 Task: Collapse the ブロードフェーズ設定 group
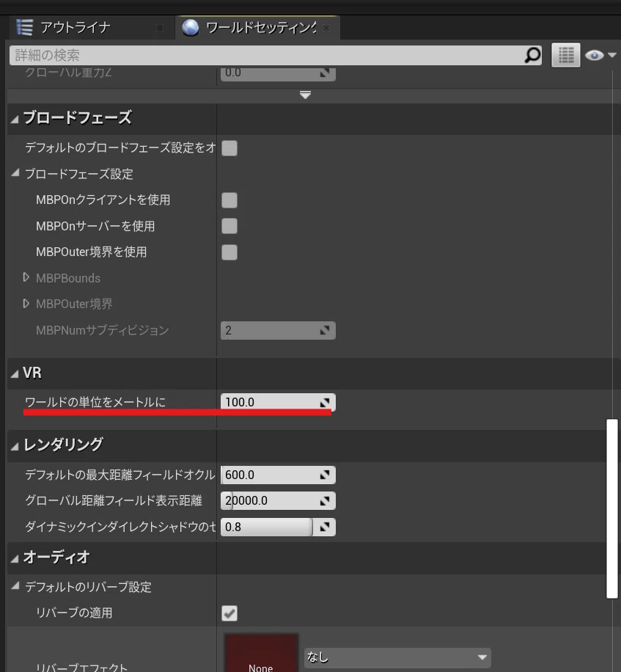tap(15, 172)
